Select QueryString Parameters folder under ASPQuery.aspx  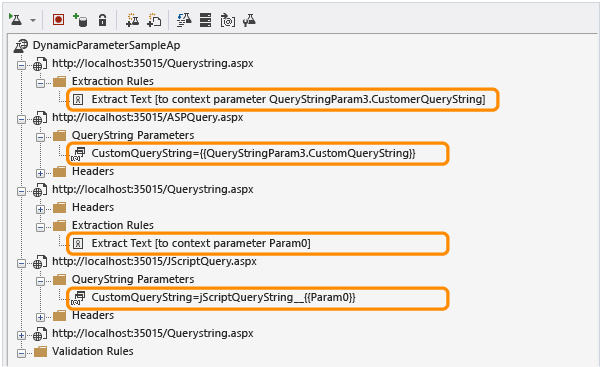point(133,135)
